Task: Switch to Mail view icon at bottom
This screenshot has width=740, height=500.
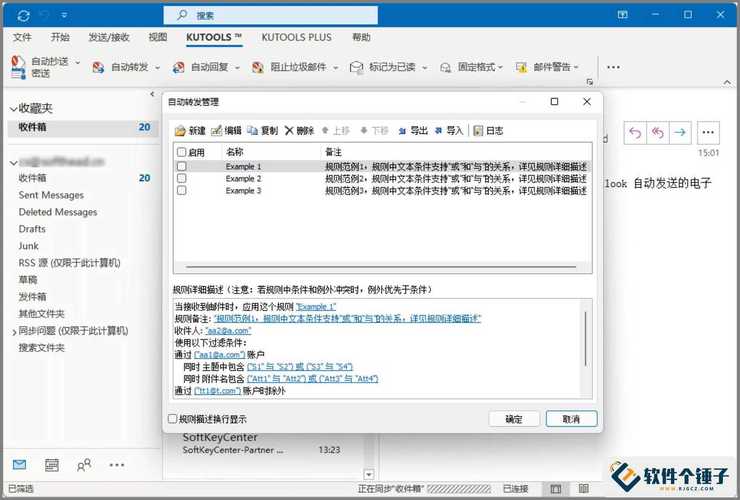Action: (x=19, y=465)
